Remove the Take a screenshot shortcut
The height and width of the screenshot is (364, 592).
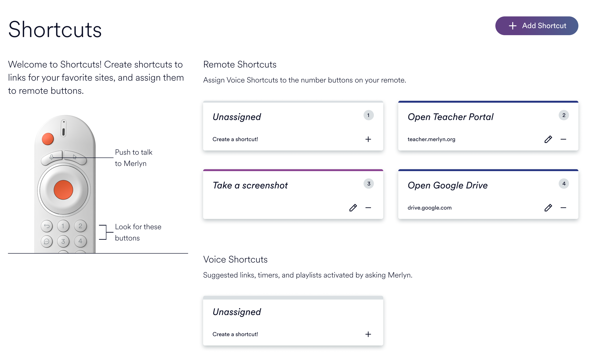point(368,207)
